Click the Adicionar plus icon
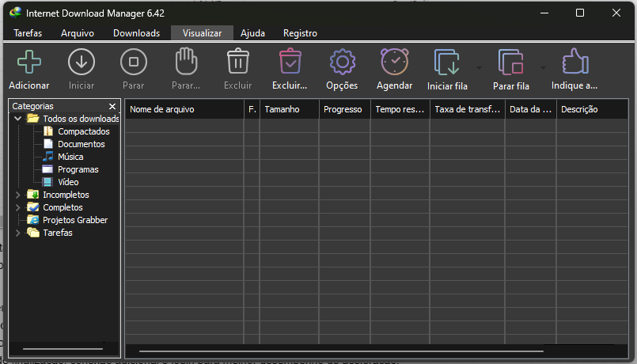Viewport: 637px width, 364px height. 29,63
